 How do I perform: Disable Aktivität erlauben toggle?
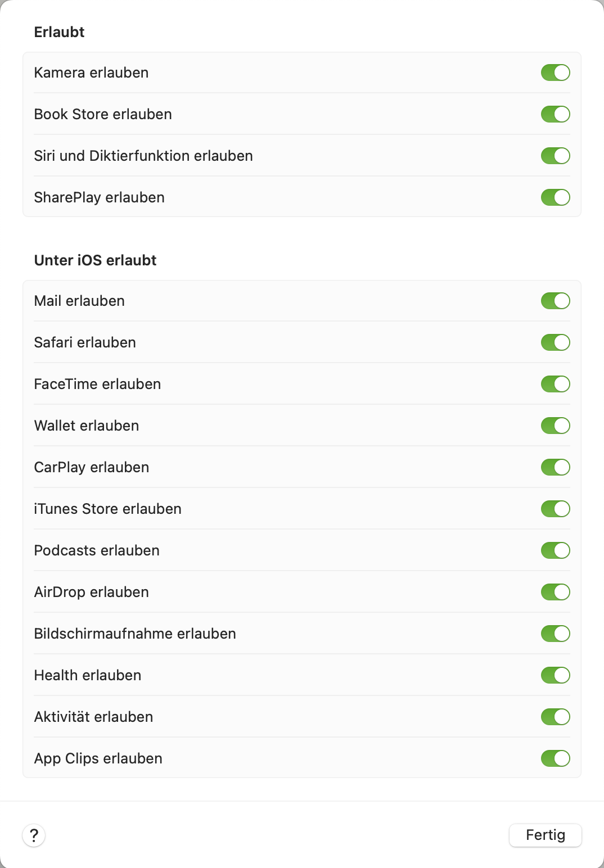(x=555, y=717)
